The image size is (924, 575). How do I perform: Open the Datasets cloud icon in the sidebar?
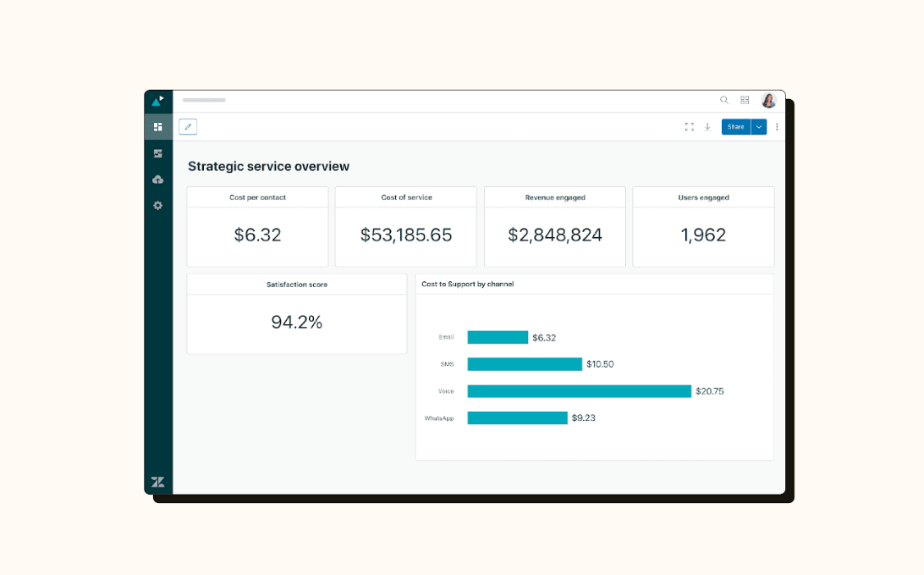157,179
